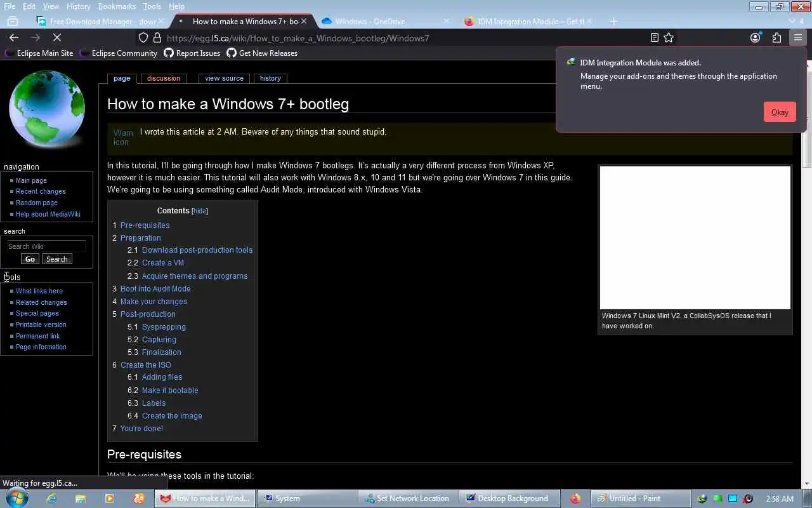The width and height of the screenshot is (812, 508).
Task: Open the Tools menu
Action: 152,6
